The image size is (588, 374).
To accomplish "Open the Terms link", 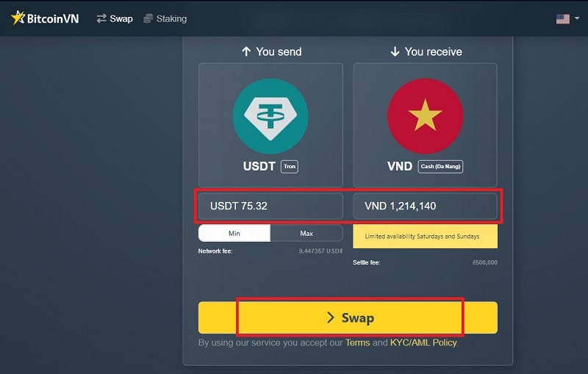I will 357,343.
